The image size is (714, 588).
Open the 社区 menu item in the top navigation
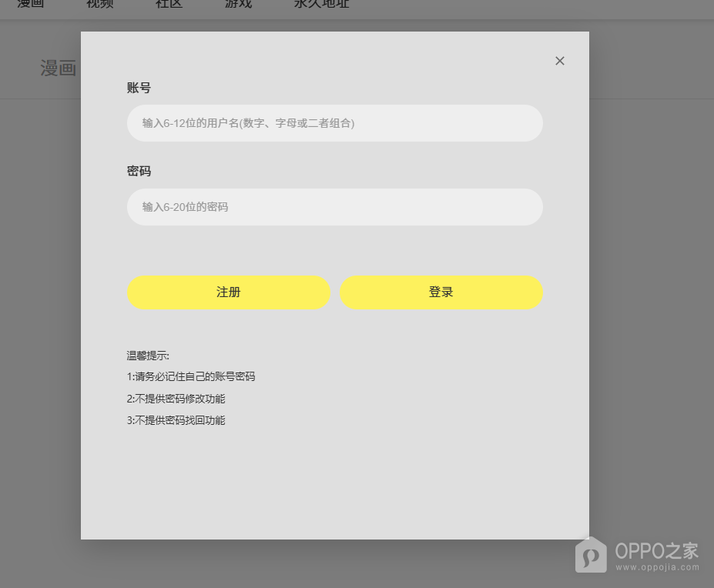(169, 4)
